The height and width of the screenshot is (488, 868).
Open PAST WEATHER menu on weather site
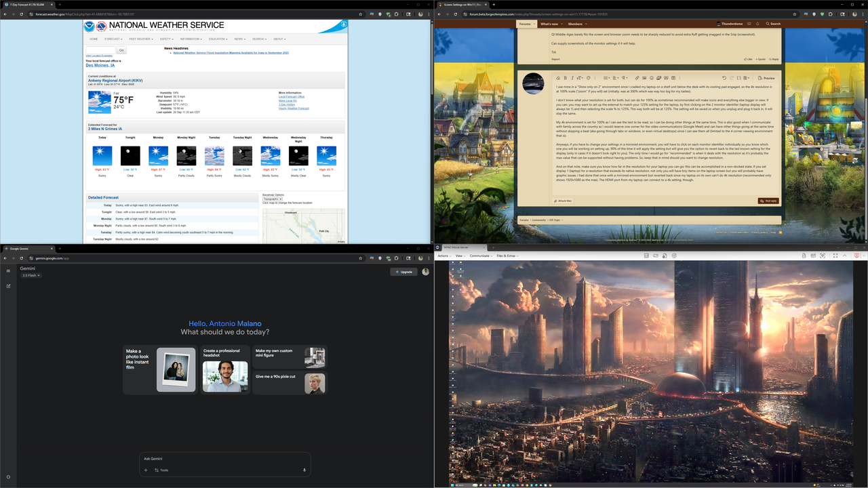[142, 39]
